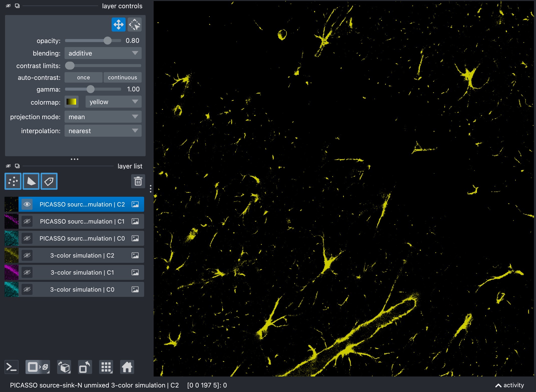Select the transform layer tool
Image resolution: width=536 pixels, height=392 pixels.
click(135, 25)
